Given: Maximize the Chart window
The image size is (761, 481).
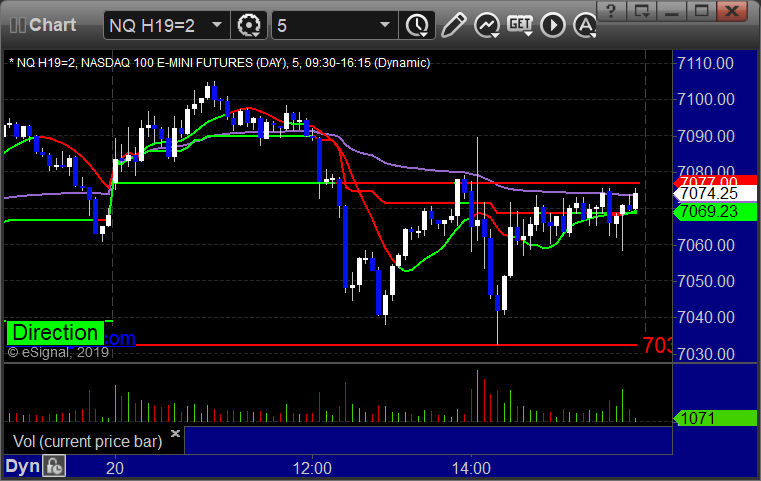Looking at the screenshot, I should [x=702, y=10].
